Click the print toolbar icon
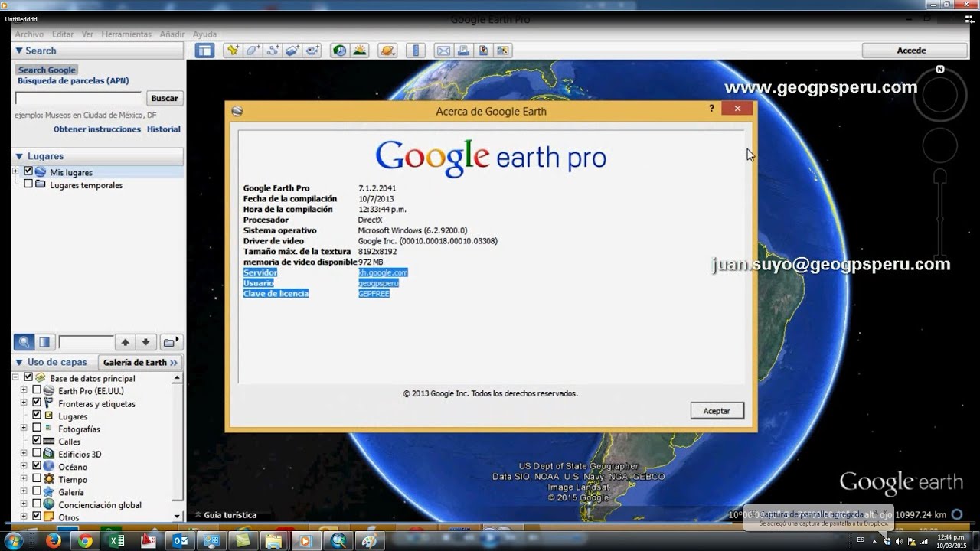Image resolution: width=980 pixels, height=551 pixels. coord(463,51)
